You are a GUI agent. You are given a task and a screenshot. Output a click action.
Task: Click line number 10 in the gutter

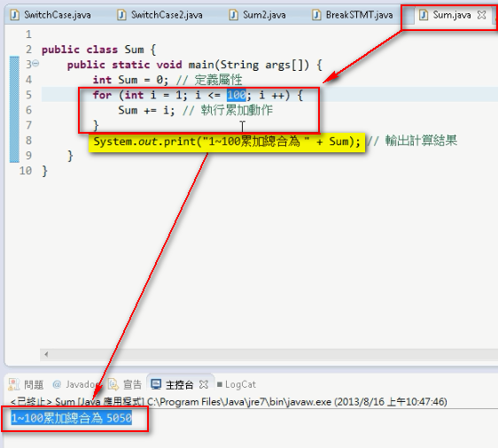[26, 171]
